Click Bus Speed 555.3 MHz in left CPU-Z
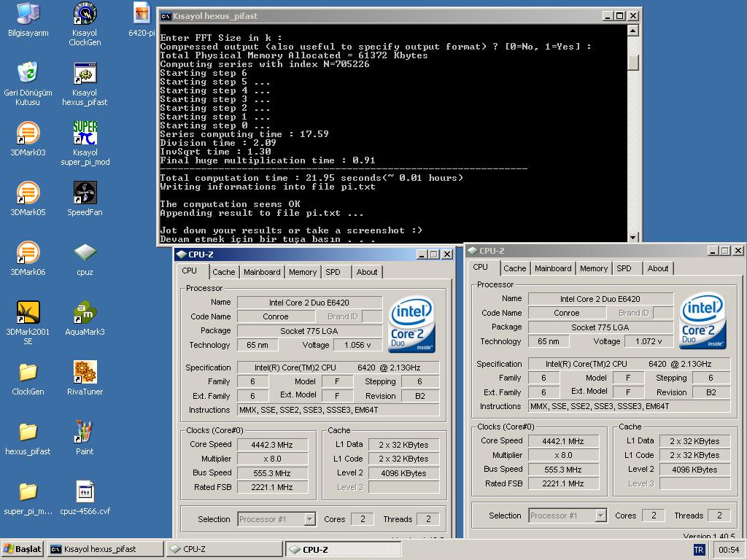Screen dimensions: 747x560 [272, 472]
